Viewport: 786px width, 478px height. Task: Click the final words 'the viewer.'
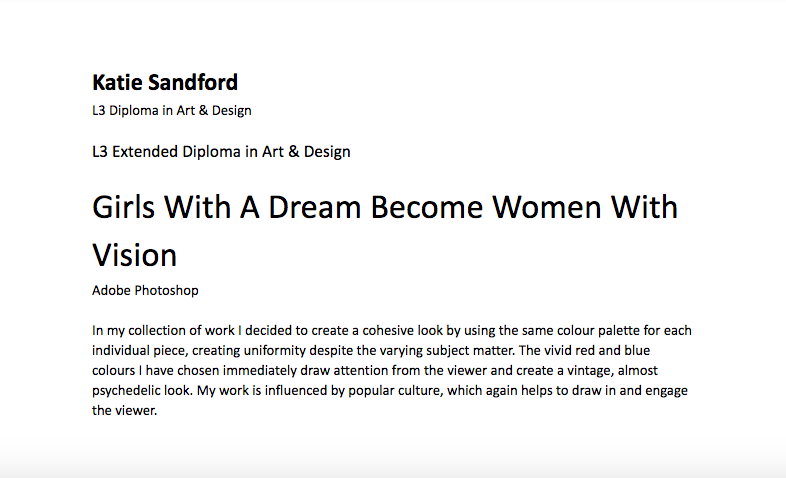(x=124, y=411)
